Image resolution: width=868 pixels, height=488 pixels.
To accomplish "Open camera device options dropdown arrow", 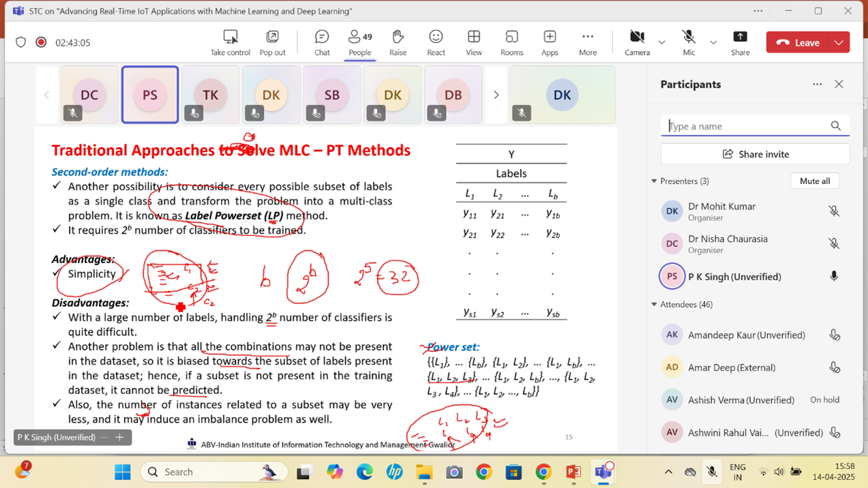I will 661,42.
